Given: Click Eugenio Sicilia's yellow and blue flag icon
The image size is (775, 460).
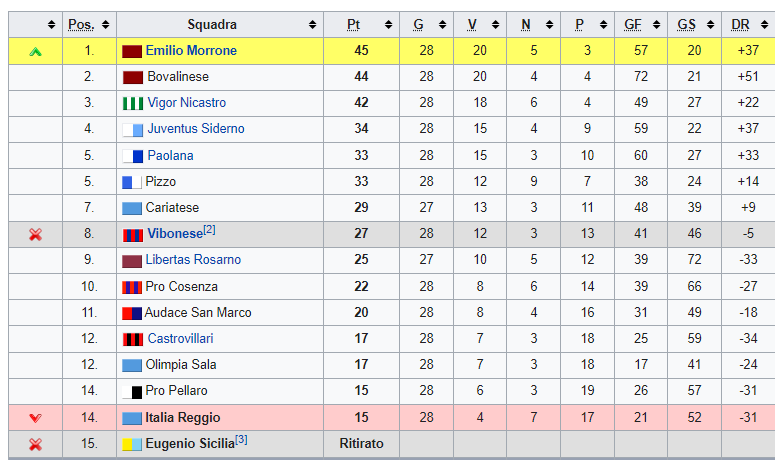Looking at the screenshot, I should pos(132,444).
